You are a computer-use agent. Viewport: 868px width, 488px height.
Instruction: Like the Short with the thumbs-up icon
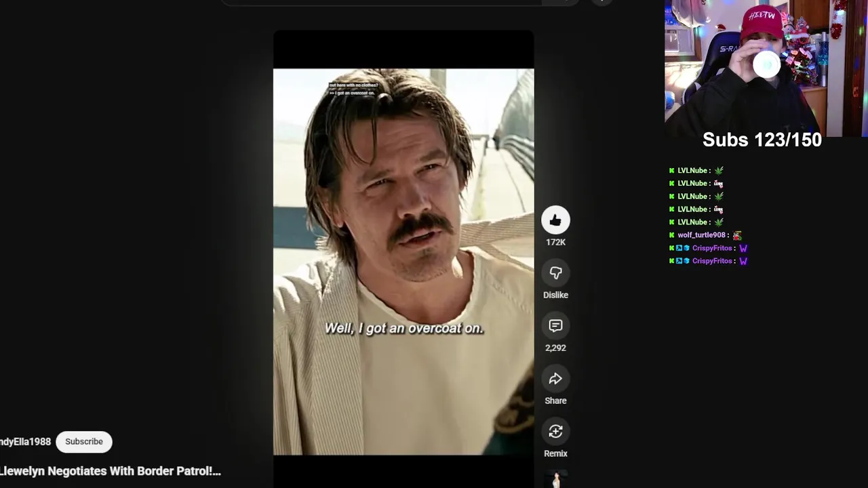pos(555,220)
